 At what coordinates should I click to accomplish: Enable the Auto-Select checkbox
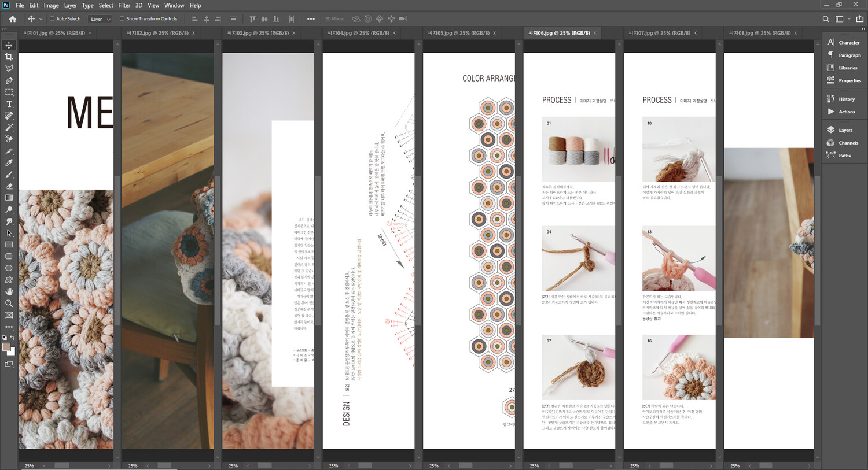coord(52,19)
